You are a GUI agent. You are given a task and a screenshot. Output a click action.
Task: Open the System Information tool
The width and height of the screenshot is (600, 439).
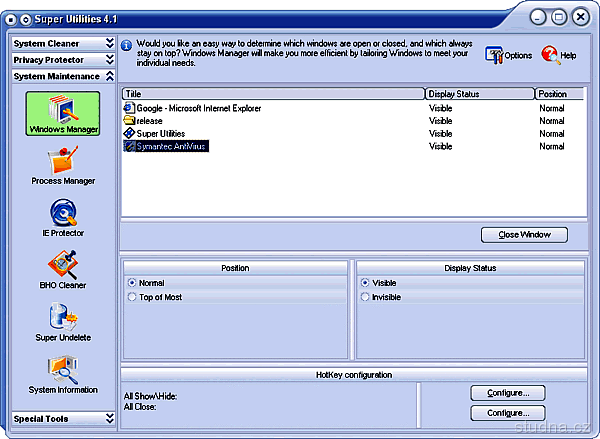(x=62, y=372)
